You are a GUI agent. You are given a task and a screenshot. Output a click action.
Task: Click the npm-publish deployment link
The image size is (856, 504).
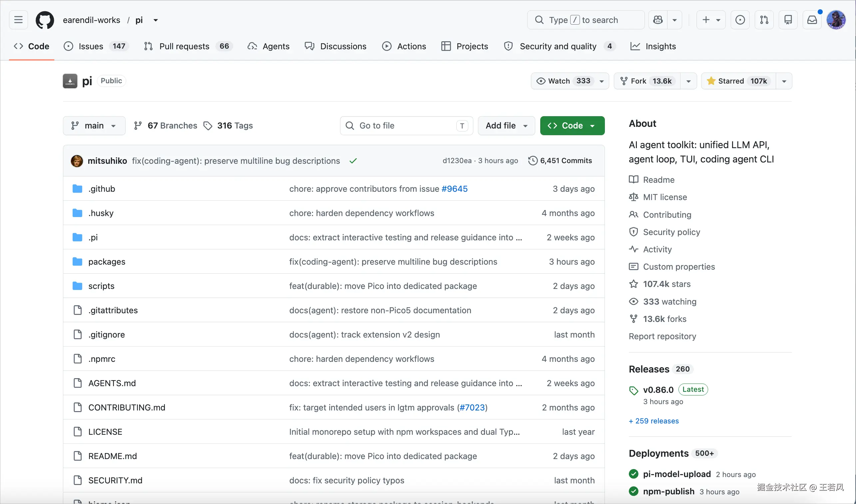tap(669, 491)
